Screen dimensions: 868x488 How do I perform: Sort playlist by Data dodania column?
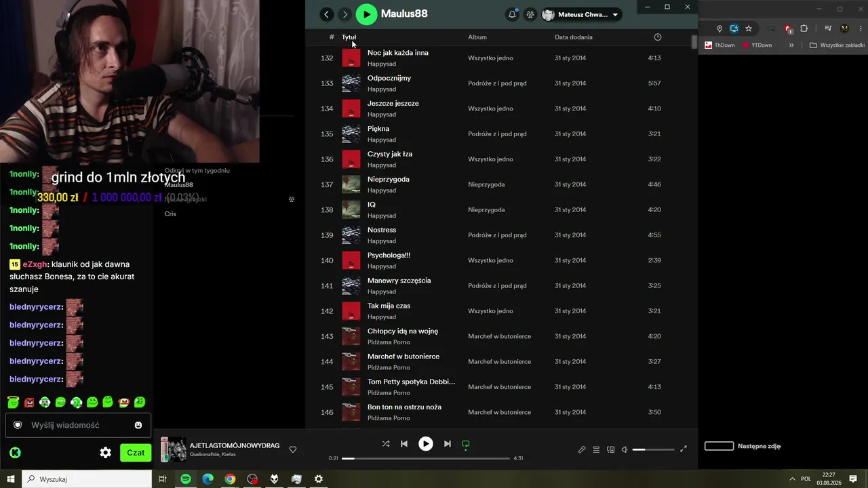pyautogui.click(x=574, y=37)
